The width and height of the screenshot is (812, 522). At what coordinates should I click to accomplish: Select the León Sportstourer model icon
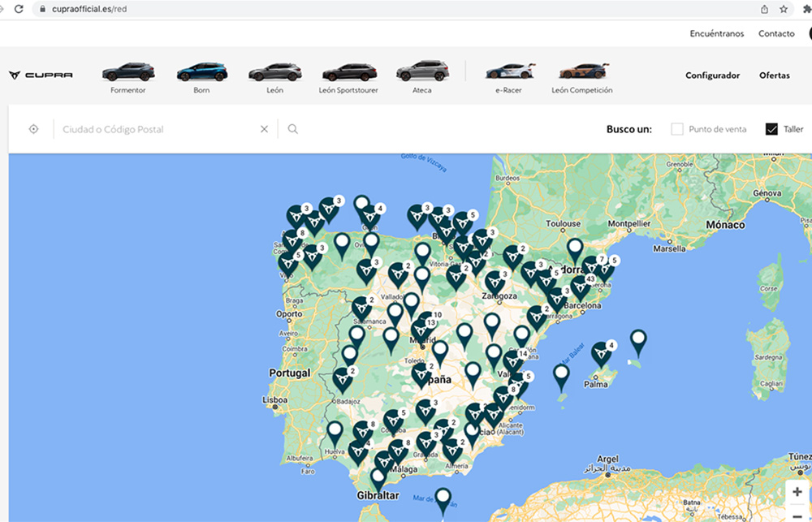(x=349, y=73)
